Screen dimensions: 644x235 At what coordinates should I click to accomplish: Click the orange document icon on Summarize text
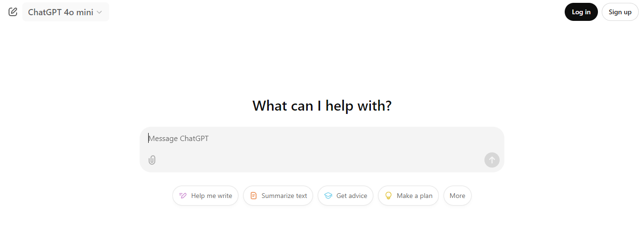(254, 196)
